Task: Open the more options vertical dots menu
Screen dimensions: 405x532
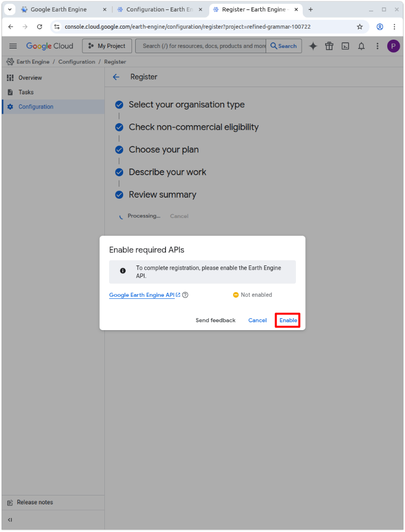Action: (377, 46)
